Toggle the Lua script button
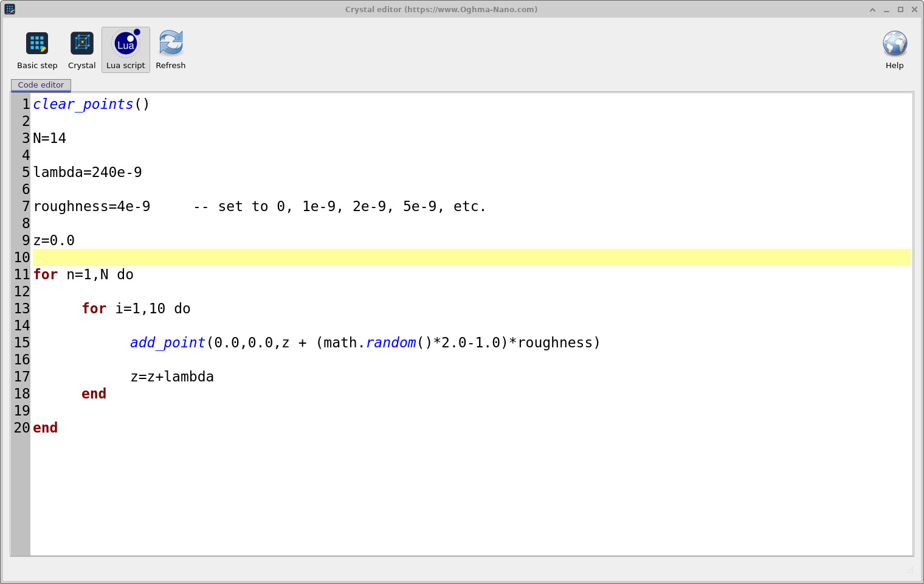The width and height of the screenshot is (924, 584). coord(126,50)
